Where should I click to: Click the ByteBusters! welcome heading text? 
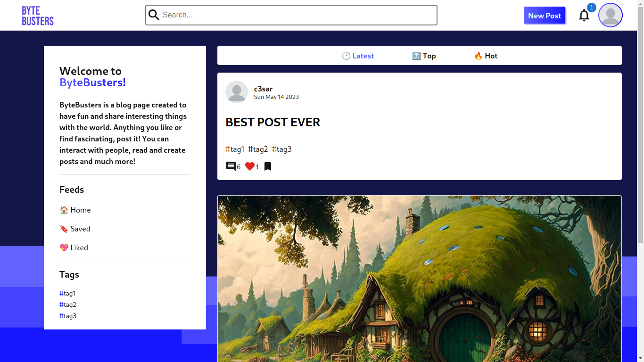[x=92, y=82]
